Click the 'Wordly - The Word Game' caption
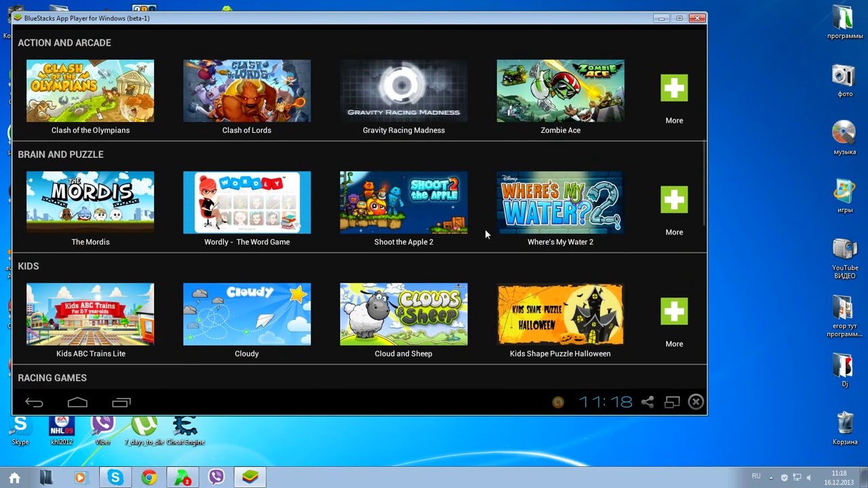This screenshot has width=868, height=488. [247, 242]
